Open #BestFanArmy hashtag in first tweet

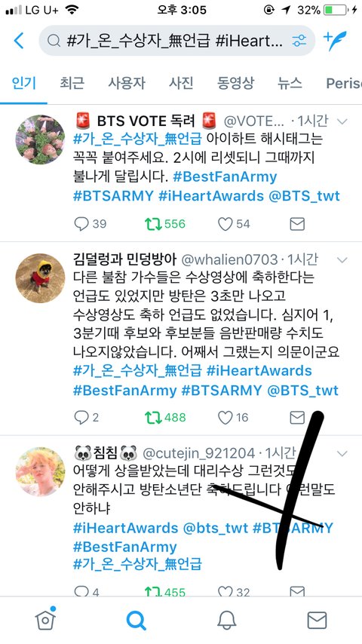(x=225, y=177)
